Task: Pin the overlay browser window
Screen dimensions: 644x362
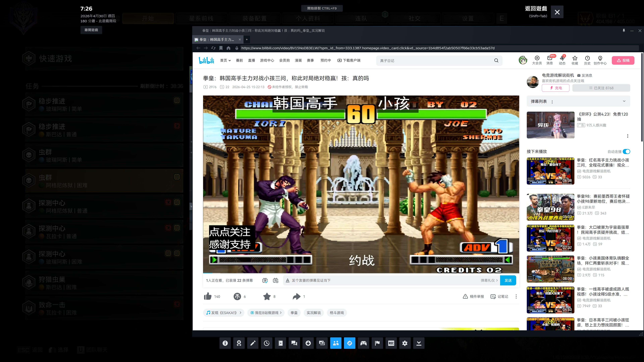Action: pyautogui.click(x=624, y=31)
